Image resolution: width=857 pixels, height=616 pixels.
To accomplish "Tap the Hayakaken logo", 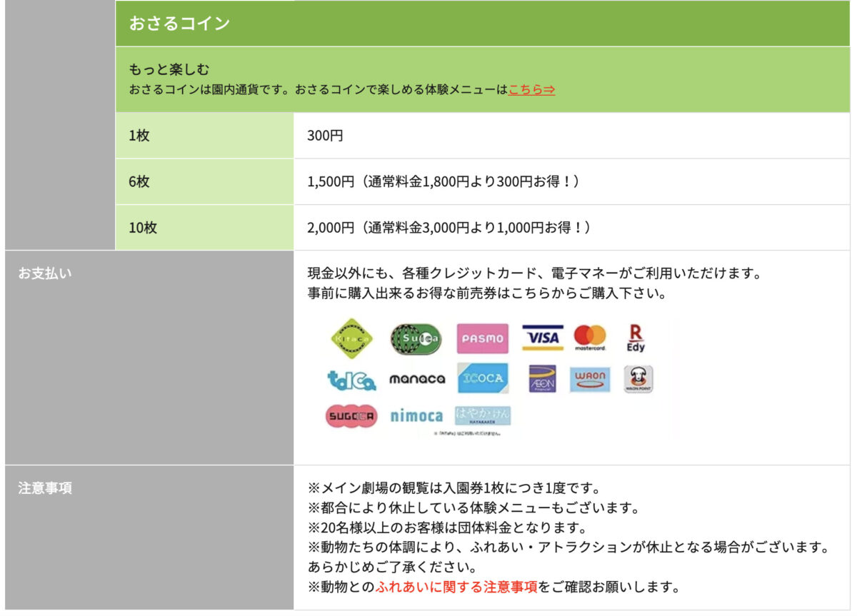I will [483, 416].
